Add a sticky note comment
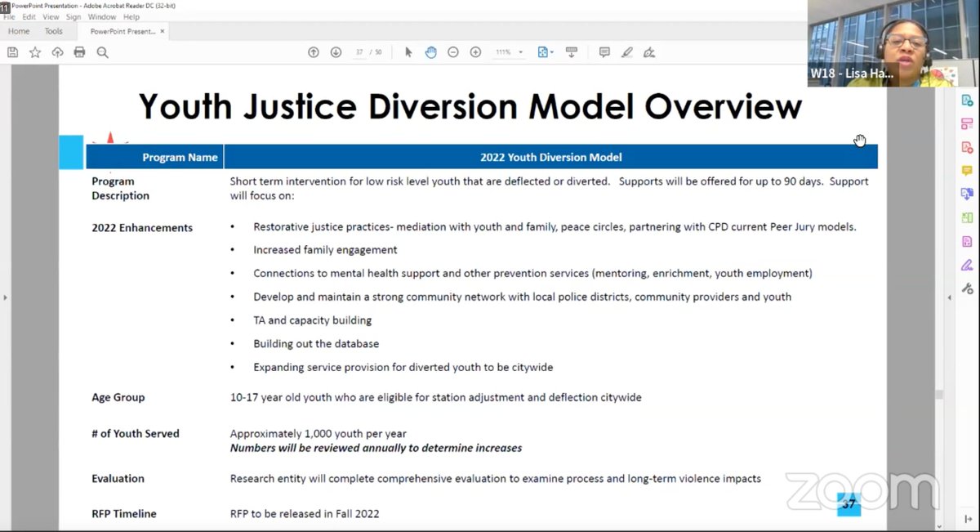980x532 pixels. [x=604, y=52]
